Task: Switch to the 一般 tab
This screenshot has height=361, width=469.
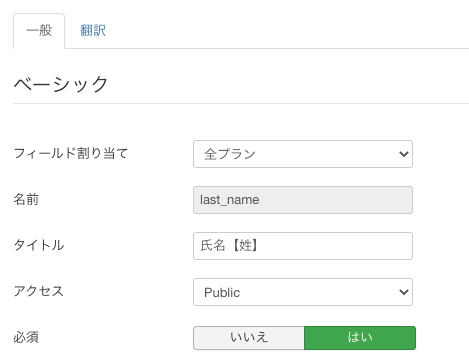Action: pos(39,31)
